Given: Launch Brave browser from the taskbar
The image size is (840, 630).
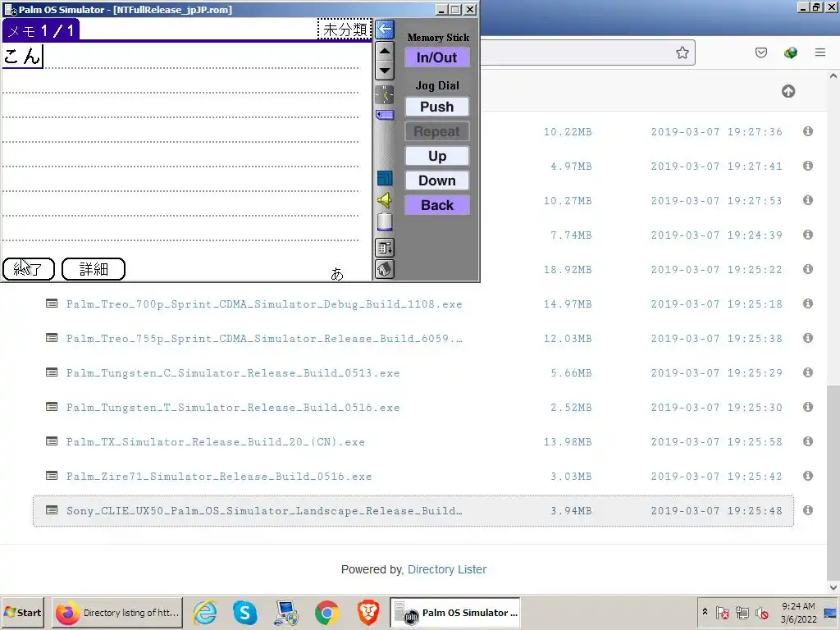Looking at the screenshot, I should 368,612.
